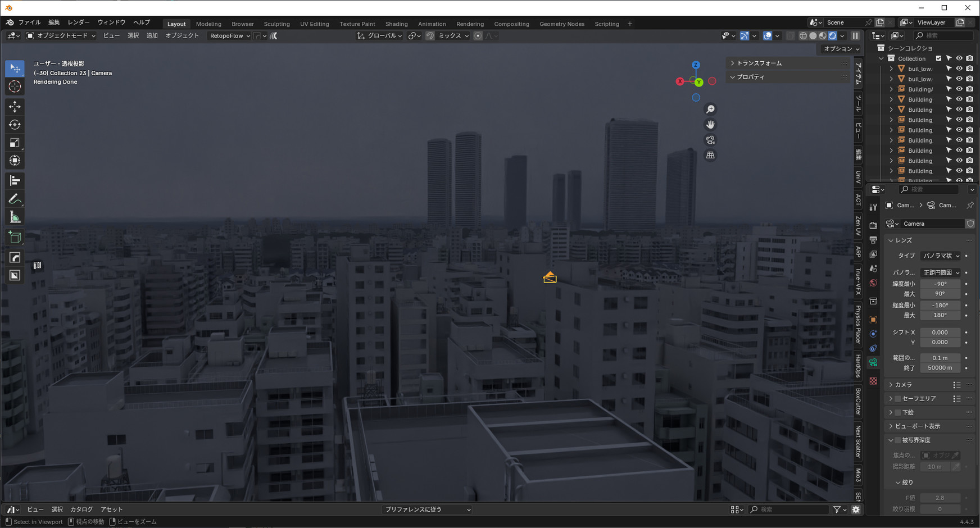This screenshot has height=528, width=980.
Task: Open the Window (ウィンドウ) menu
Action: [x=111, y=22]
